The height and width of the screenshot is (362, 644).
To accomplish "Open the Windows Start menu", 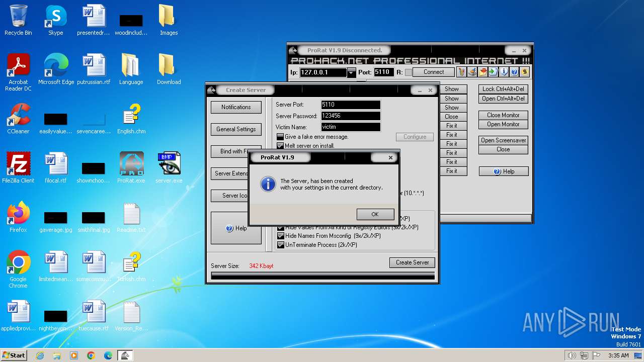I will pyautogui.click(x=14, y=355).
